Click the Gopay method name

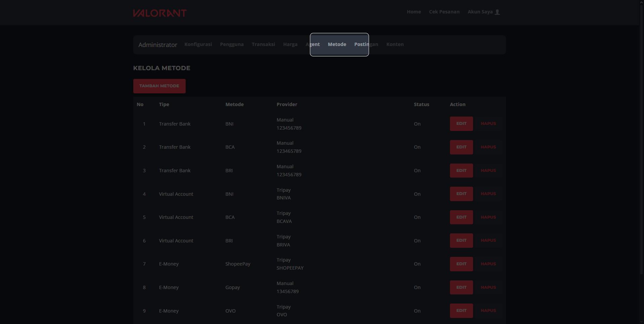point(232,287)
